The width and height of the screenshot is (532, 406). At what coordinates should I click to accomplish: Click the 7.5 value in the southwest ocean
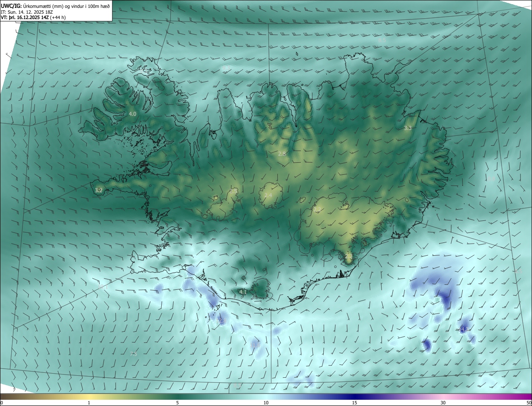point(133,354)
